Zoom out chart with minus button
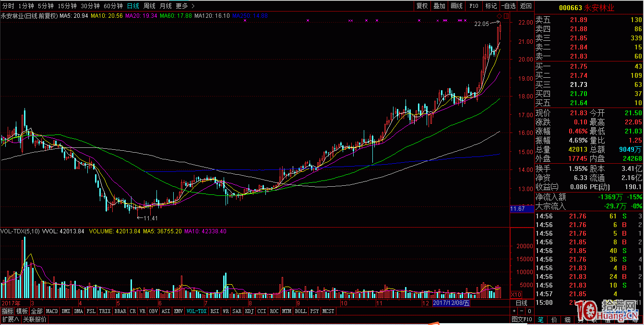The height and width of the screenshot is (325, 644). click(522, 311)
